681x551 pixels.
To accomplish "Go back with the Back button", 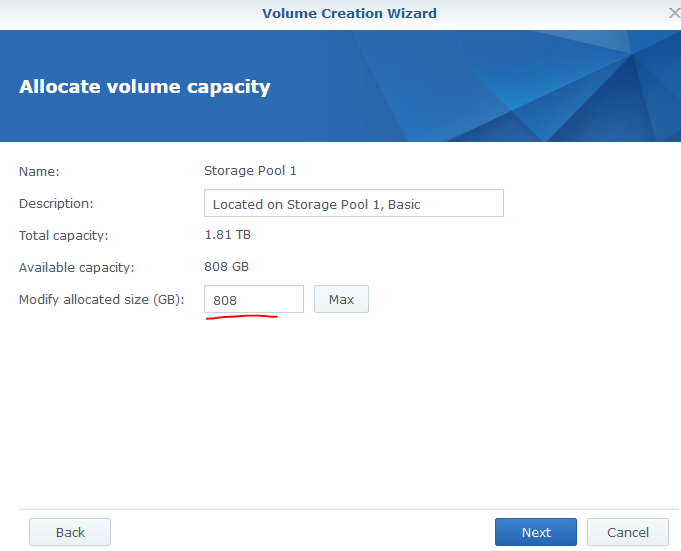I will point(70,532).
